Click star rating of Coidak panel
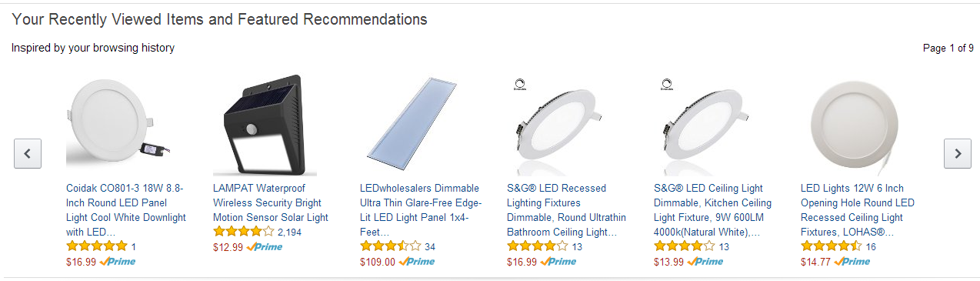Image resolution: width=980 pixels, height=281 pixels. tap(97, 246)
